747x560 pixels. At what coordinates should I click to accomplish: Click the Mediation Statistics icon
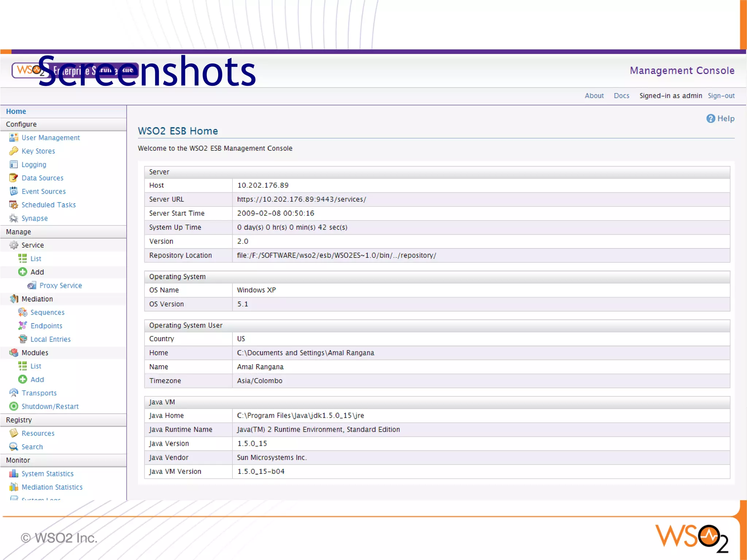pyautogui.click(x=13, y=487)
